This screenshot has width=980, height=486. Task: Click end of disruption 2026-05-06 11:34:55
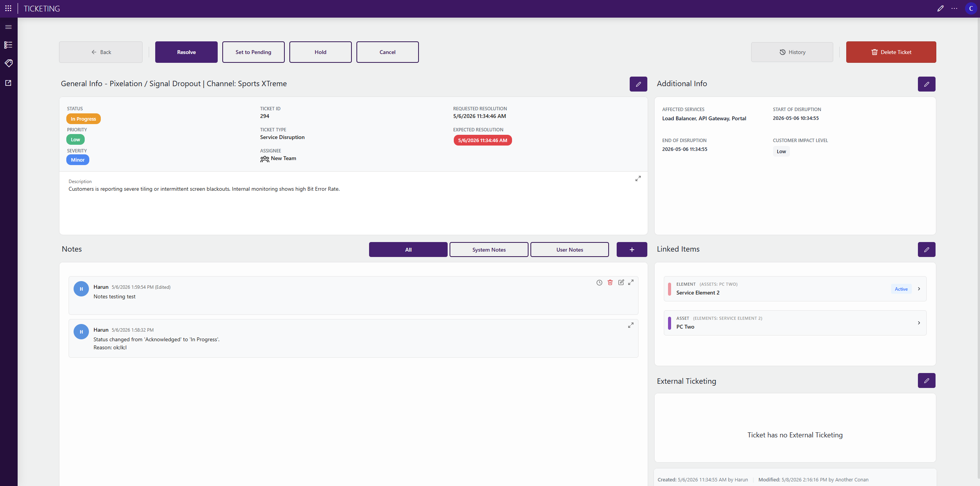coord(685,149)
